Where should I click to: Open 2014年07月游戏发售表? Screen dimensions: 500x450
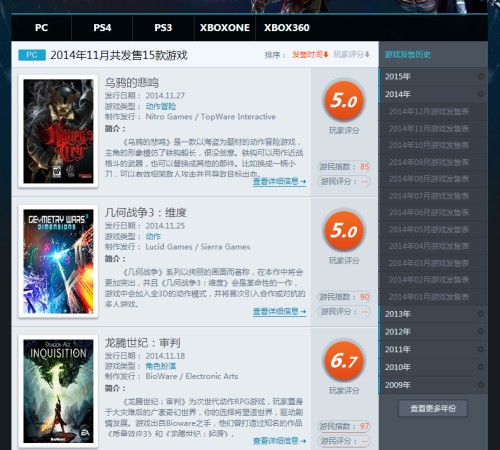pos(429,196)
